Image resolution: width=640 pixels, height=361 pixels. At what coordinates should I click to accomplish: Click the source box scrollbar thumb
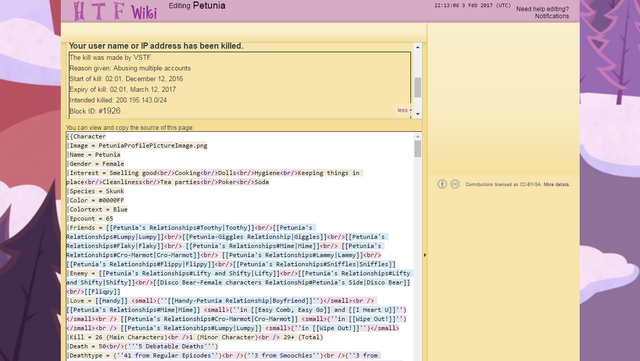tap(418, 149)
